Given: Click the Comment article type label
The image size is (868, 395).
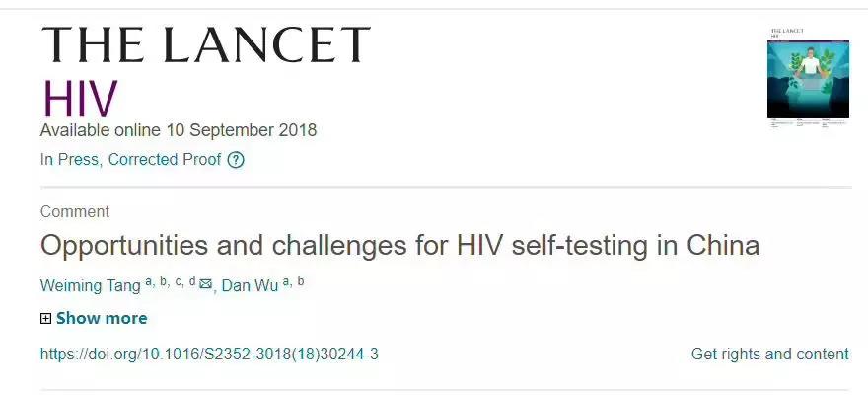Looking at the screenshot, I should 75,211.
